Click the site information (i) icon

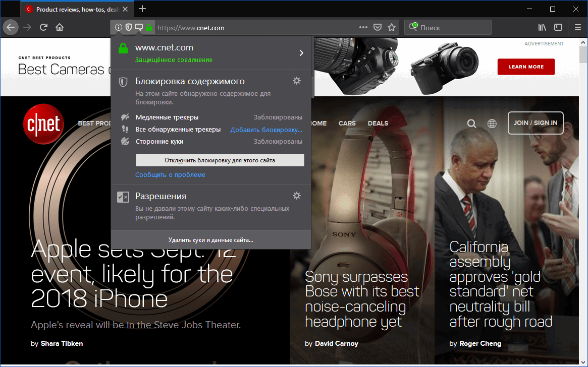[118, 27]
